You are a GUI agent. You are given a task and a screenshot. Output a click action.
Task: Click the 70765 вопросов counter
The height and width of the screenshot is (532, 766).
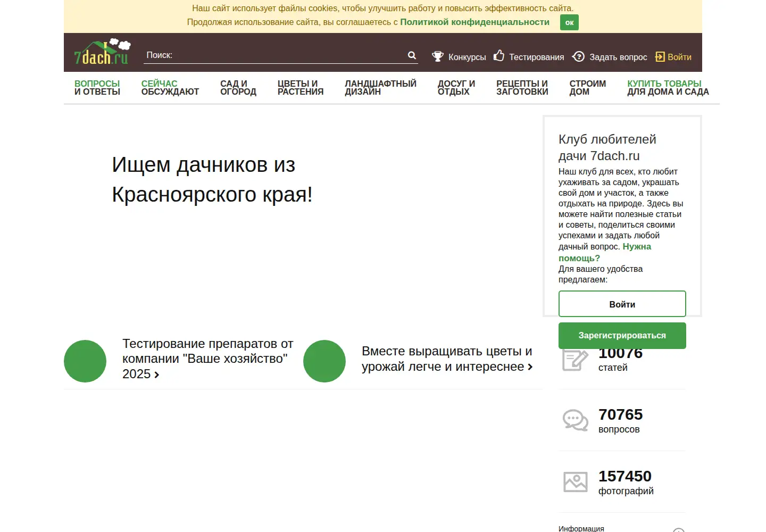click(620, 420)
